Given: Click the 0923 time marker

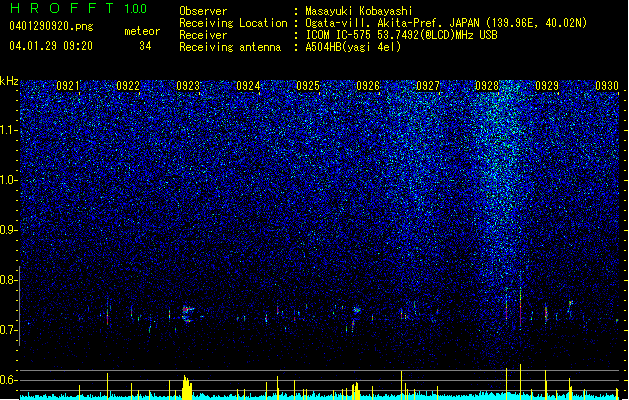Looking at the screenshot, I should 188,86.
